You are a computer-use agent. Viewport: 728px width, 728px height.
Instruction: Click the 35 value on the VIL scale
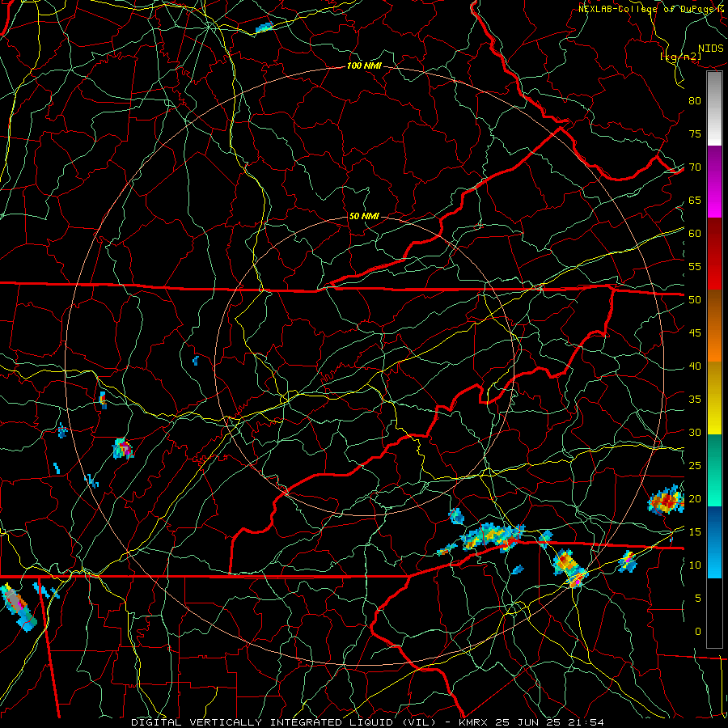tap(695, 400)
